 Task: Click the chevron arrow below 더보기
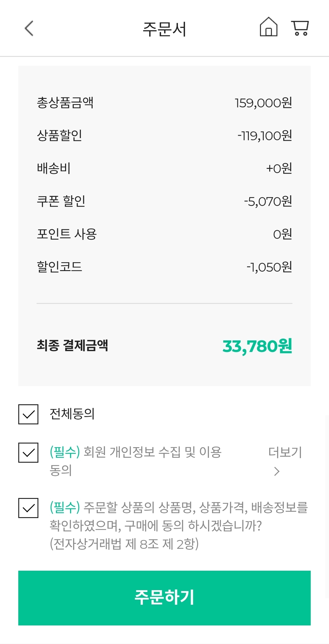click(277, 471)
